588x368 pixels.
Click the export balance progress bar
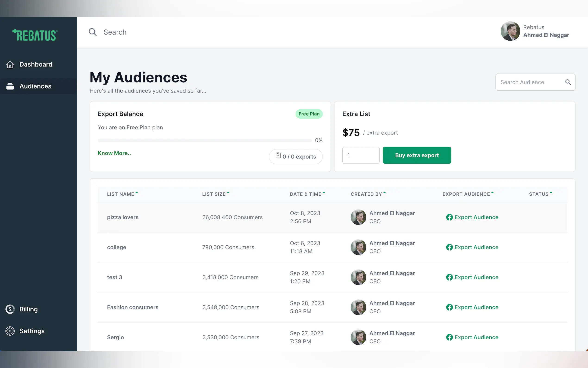(204, 140)
